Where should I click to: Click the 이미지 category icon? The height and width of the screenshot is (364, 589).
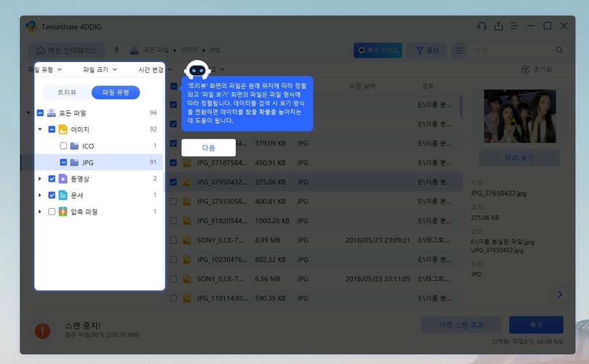[63, 129]
